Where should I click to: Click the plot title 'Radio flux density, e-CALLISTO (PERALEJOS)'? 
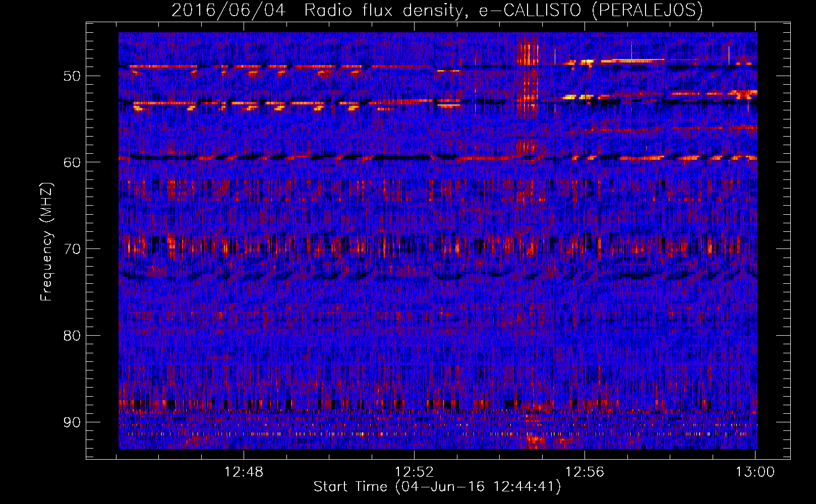[x=503, y=10]
